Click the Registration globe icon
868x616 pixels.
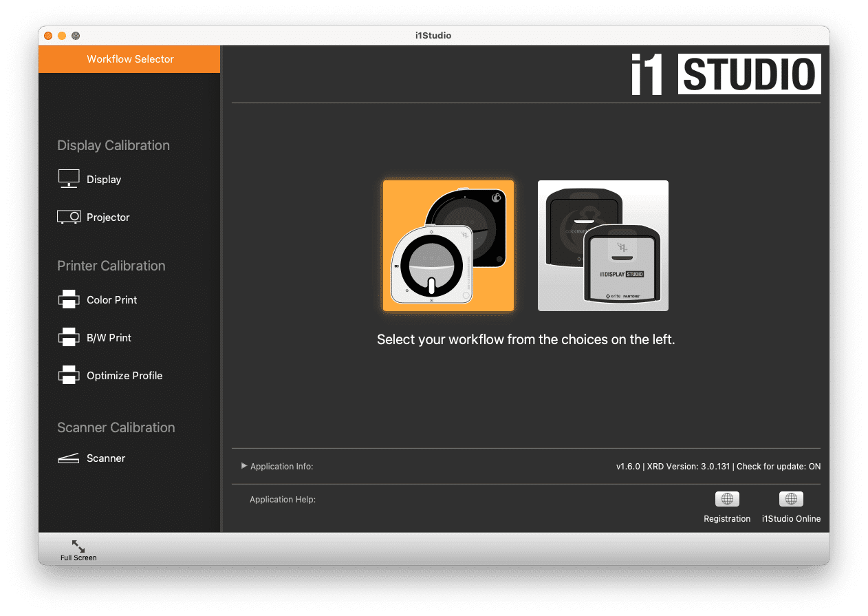(726, 498)
